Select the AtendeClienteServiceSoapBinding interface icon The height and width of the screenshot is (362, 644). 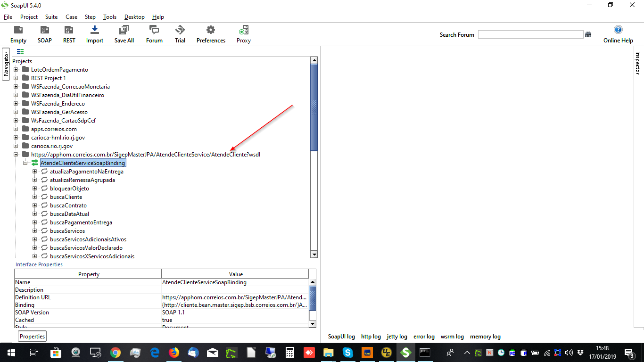tap(35, 163)
